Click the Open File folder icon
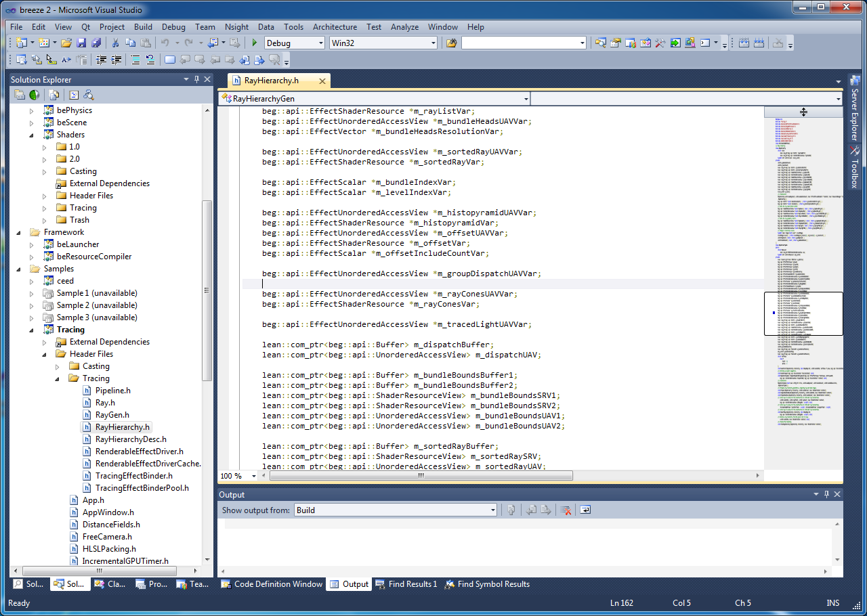Viewport: 867px width, 616px height. coord(66,43)
